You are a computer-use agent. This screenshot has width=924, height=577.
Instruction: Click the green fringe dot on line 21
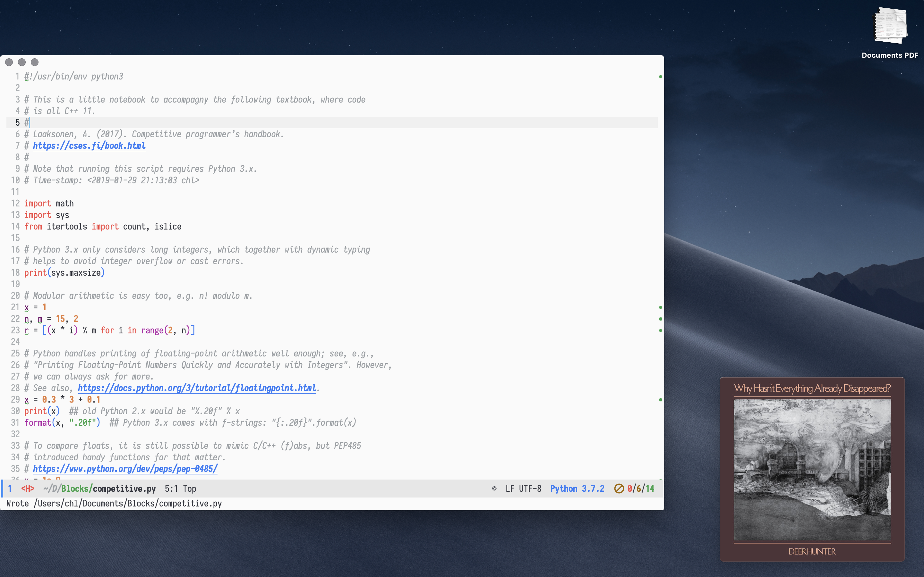(x=660, y=307)
